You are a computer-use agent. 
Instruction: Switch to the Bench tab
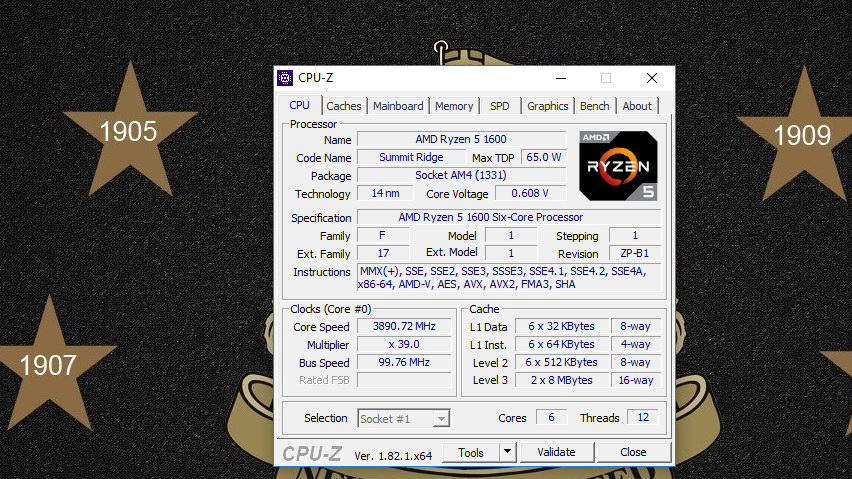[x=594, y=106]
